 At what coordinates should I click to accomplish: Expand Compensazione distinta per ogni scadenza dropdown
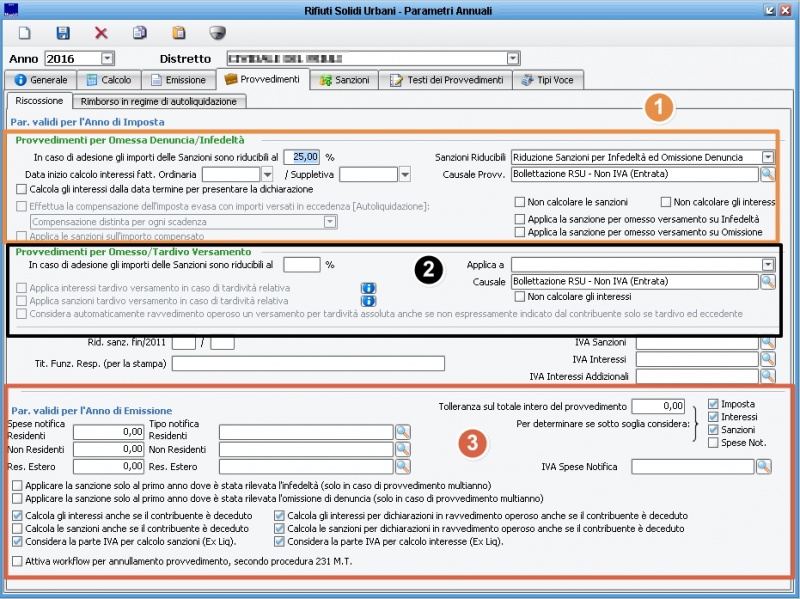tap(330, 222)
